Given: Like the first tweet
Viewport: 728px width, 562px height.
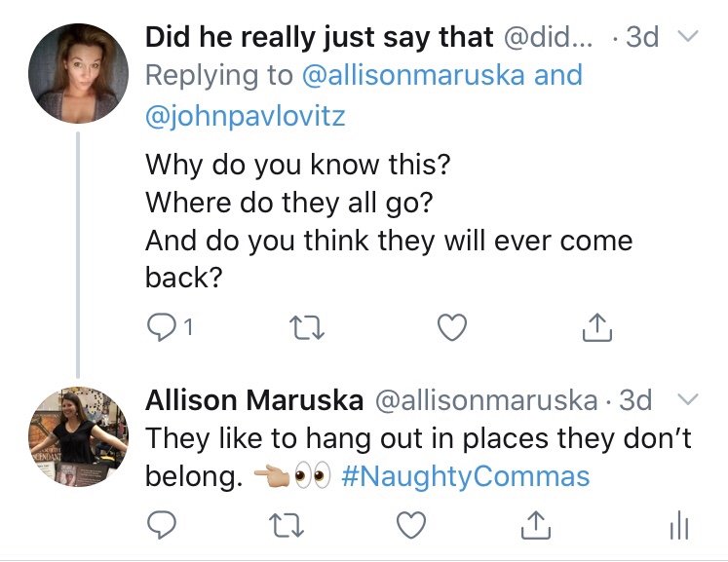Looking at the screenshot, I should click(x=449, y=329).
